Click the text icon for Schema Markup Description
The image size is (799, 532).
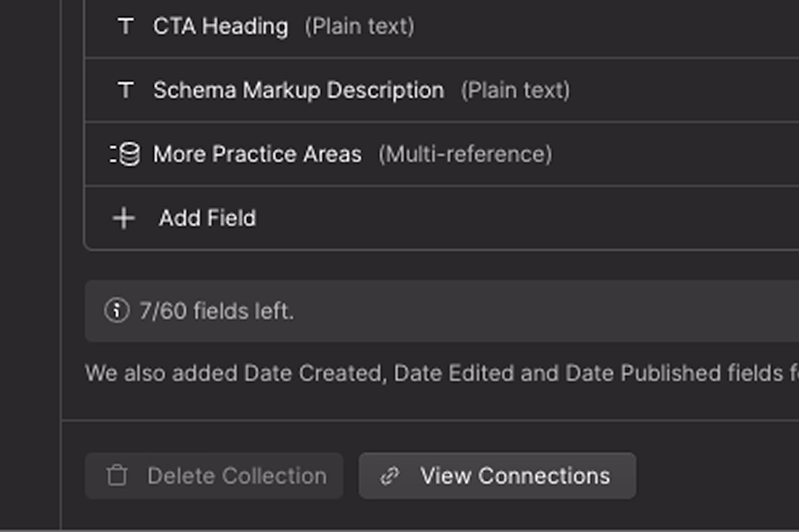point(126,90)
